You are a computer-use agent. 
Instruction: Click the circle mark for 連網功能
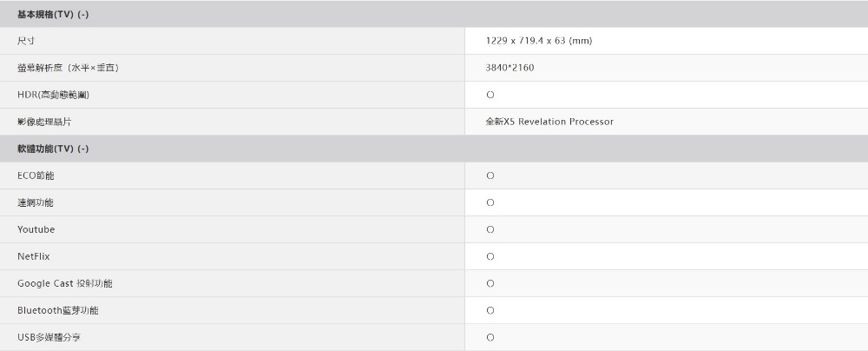click(490, 202)
